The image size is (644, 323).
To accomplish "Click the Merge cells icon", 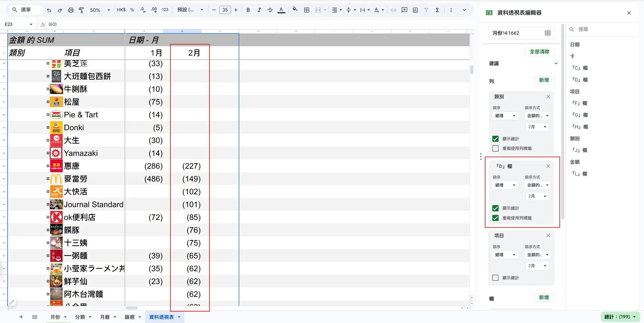I will [x=318, y=10].
